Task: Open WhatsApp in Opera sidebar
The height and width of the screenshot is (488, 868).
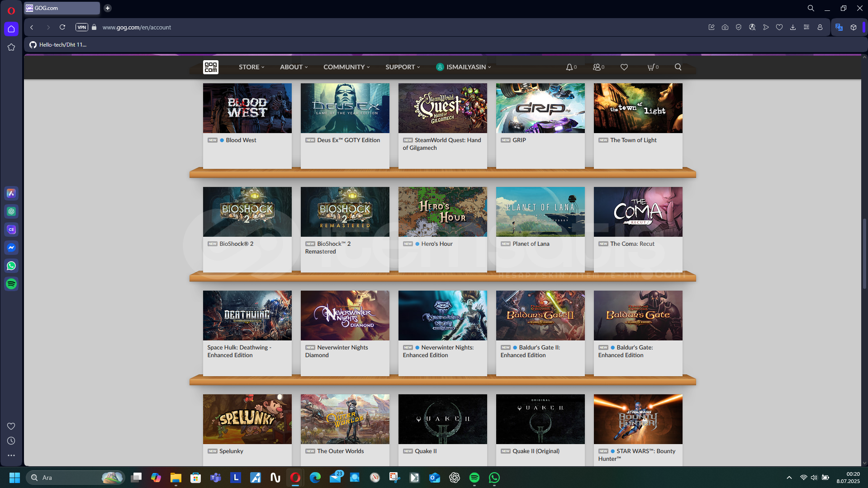Action: point(11,266)
